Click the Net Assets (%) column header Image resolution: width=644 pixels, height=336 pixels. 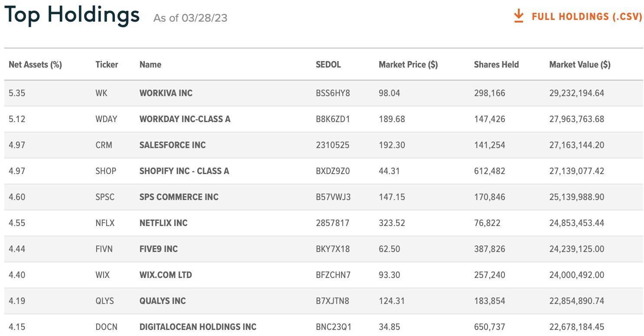(35, 65)
